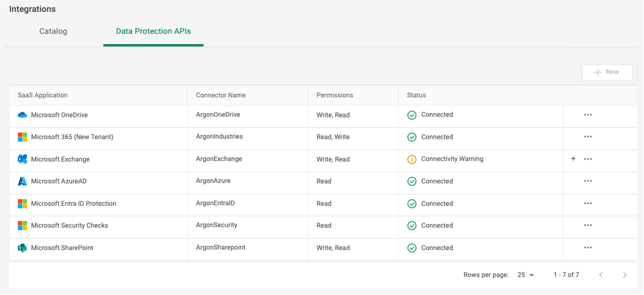Click the New button

click(607, 72)
